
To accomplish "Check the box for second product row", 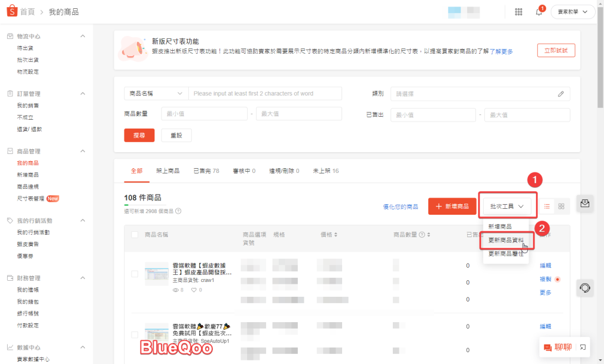I will [134, 335].
